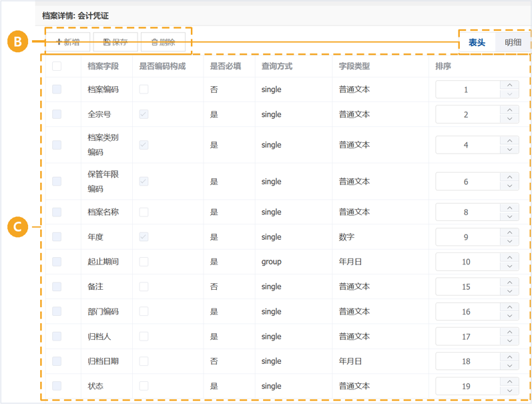Increase sort order of 档案编码 row

click(509, 85)
